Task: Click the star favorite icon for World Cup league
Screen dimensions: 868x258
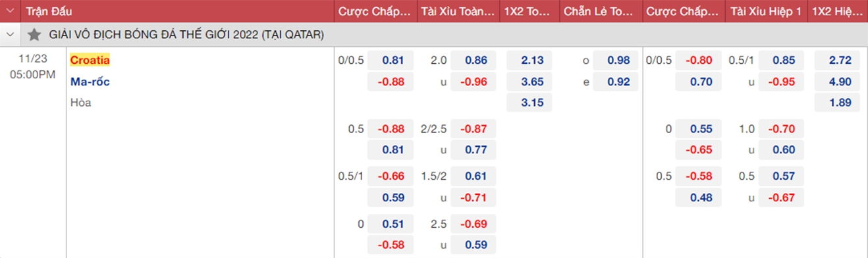Action: [34, 34]
